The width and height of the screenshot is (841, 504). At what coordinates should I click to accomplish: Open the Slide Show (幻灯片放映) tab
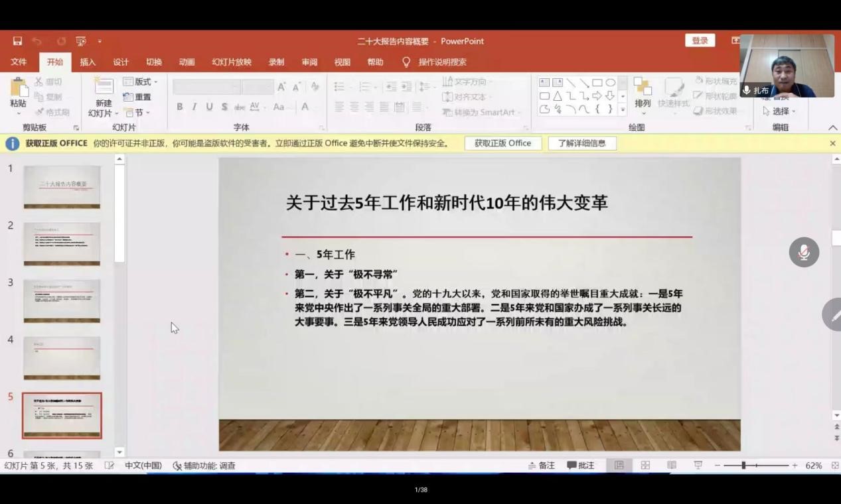pos(232,62)
